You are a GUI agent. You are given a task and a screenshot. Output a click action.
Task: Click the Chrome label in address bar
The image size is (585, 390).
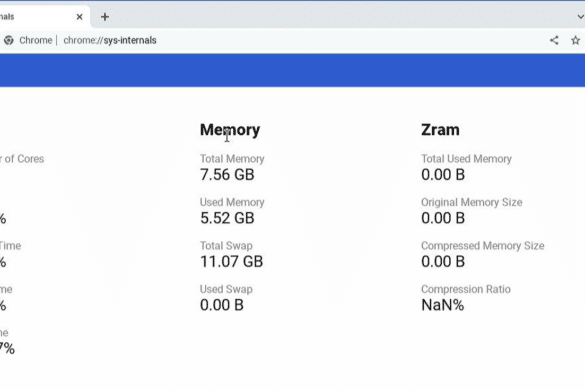35,40
